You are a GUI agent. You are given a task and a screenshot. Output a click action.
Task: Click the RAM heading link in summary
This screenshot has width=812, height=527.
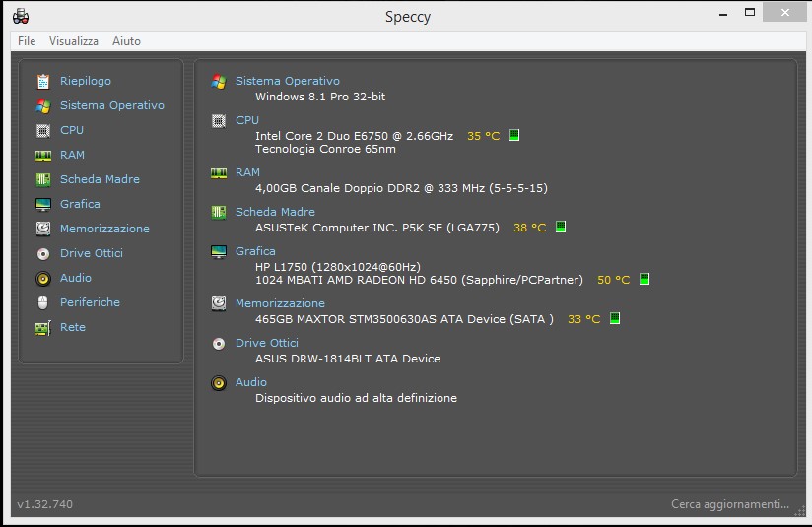[x=247, y=172]
